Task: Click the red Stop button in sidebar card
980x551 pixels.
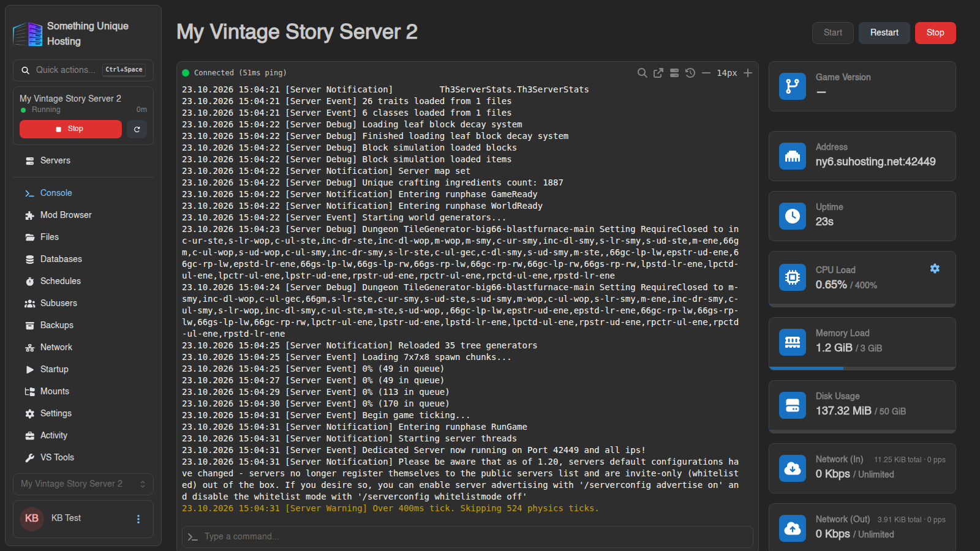Action: [x=70, y=129]
